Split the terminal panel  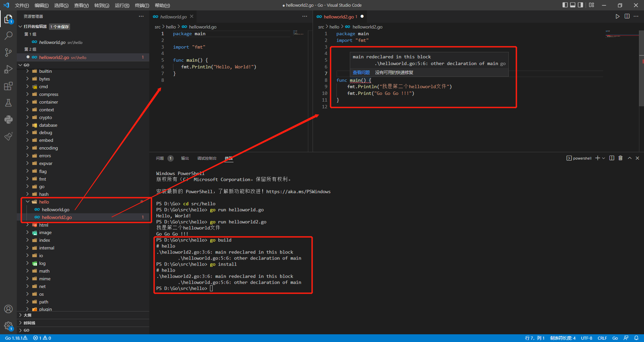(x=612, y=158)
